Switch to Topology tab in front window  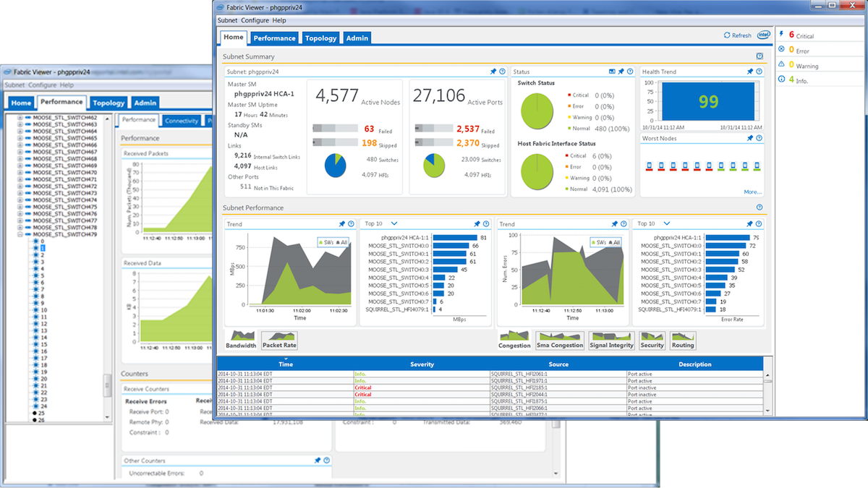coord(320,38)
